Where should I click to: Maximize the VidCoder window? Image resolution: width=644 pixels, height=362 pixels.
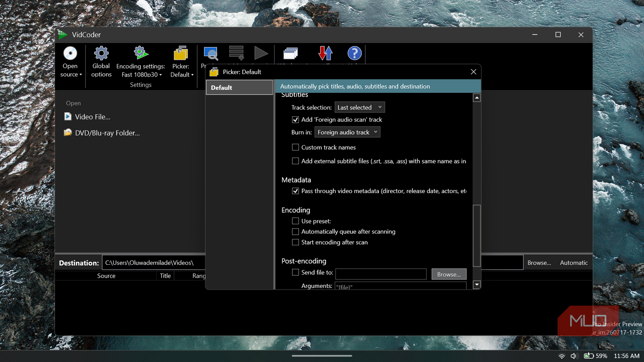pos(558,35)
